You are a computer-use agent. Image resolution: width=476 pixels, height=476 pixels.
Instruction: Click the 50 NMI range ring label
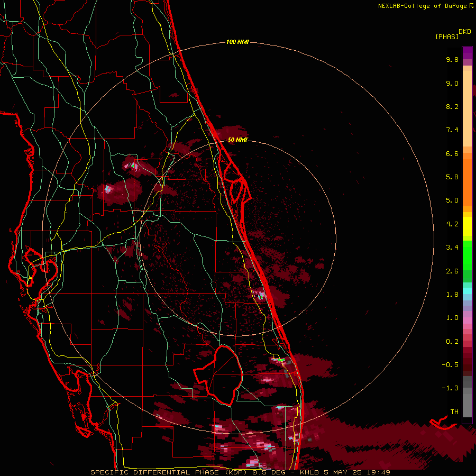coord(237,140)
